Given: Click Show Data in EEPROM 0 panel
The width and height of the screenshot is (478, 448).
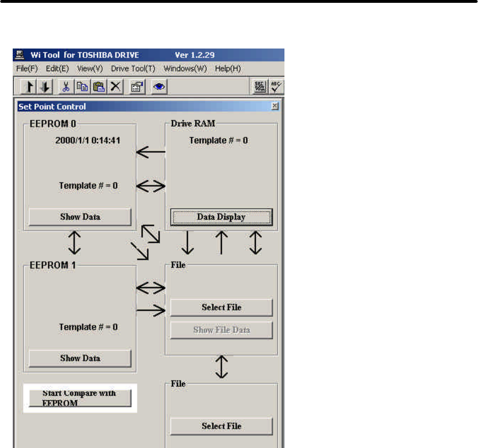Looking at the screenshot, I should tap(80, 217).
